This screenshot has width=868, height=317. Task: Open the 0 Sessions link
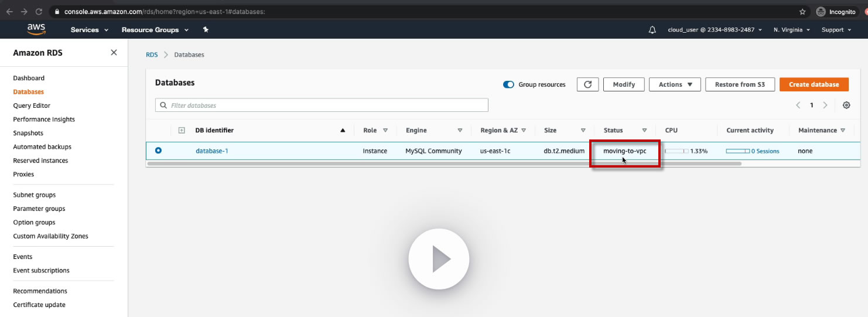click(x=766, y=151)
